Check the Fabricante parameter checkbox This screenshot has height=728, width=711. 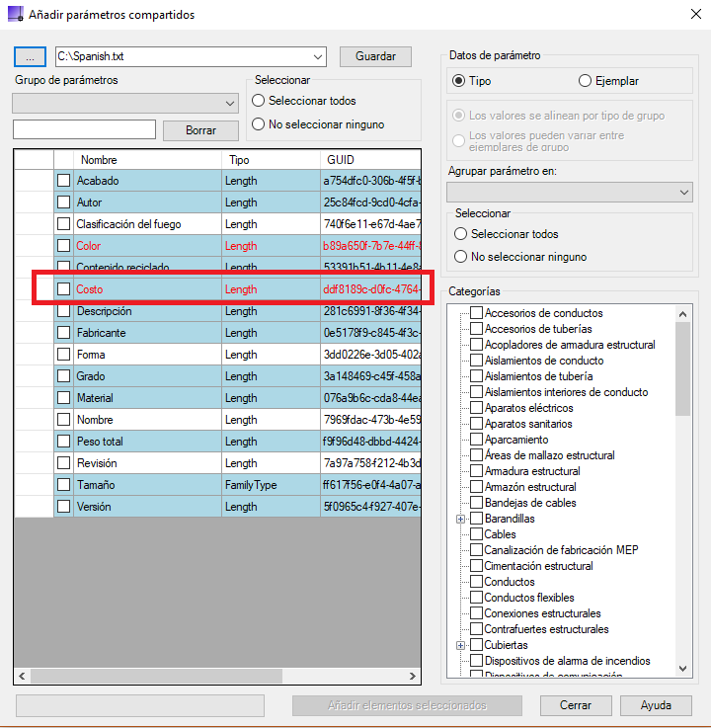pyautogui.click(x=63, y=333)
